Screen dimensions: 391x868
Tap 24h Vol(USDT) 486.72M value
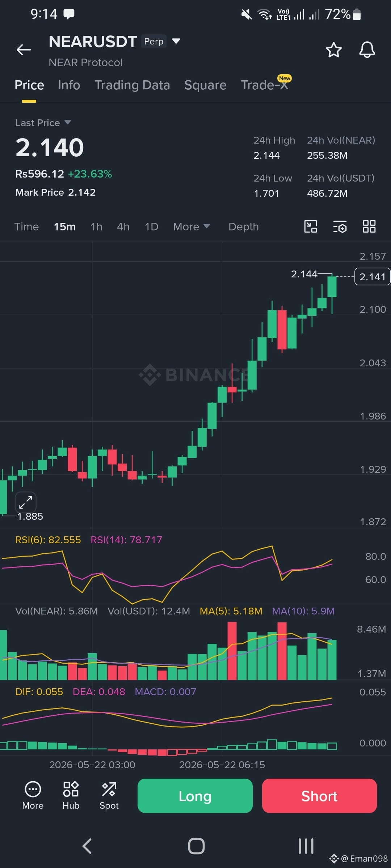[327, 193]
